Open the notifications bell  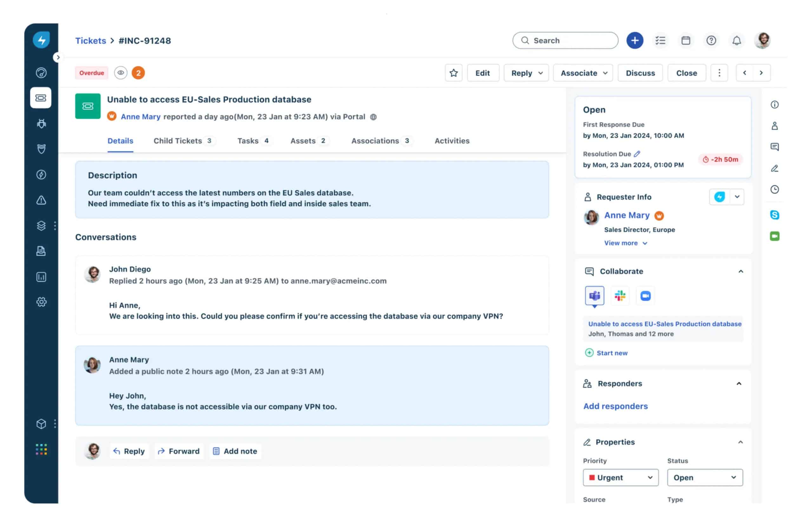(x=737, y=40)
